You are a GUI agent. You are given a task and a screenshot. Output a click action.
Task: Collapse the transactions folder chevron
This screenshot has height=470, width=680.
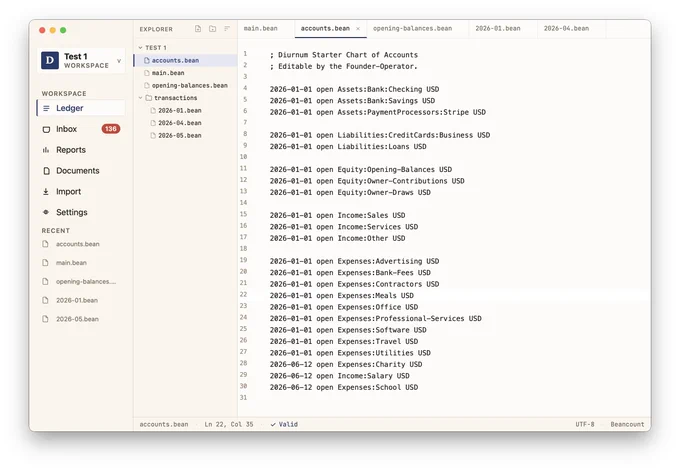coord(141,98)
